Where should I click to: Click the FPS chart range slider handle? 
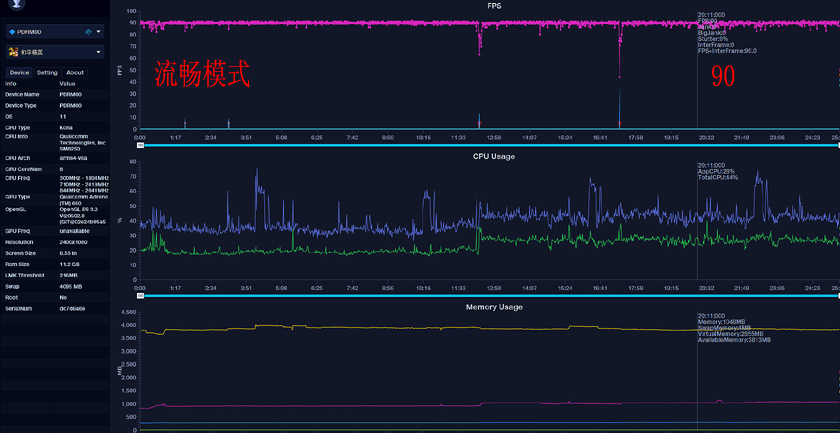point(140,145)
